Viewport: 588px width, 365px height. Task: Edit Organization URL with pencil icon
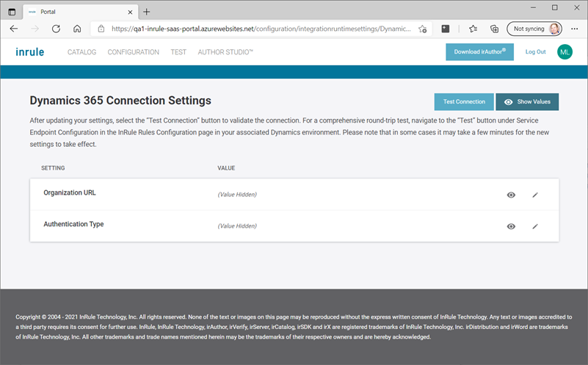[535, 195]
